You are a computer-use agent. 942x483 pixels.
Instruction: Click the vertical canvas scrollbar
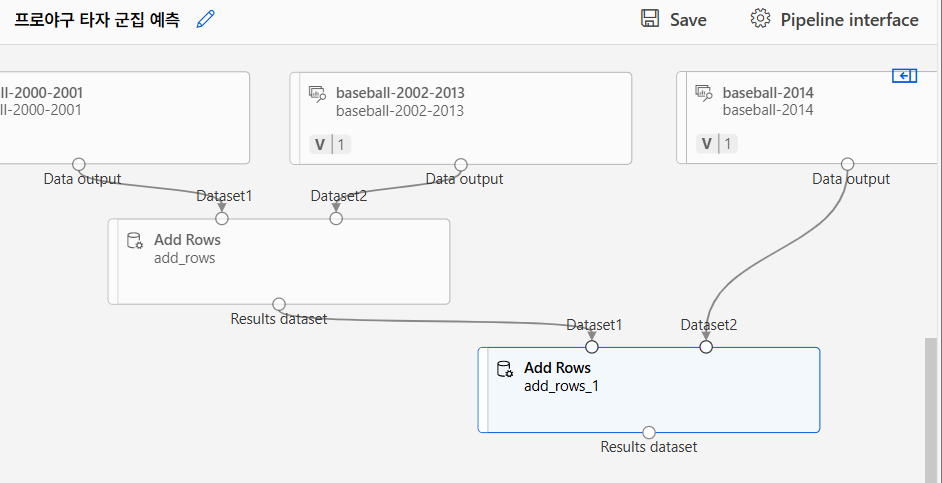[932, 410]
